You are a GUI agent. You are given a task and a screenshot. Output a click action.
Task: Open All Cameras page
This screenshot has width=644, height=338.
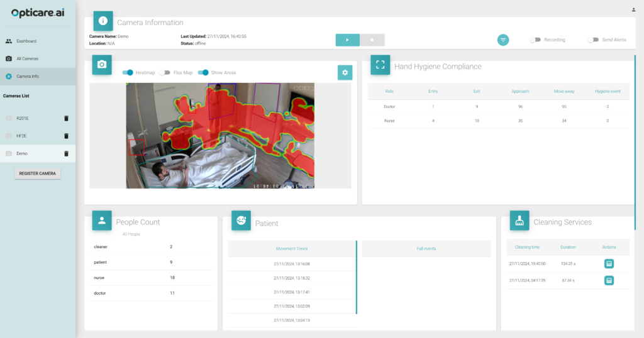[28, 58]
